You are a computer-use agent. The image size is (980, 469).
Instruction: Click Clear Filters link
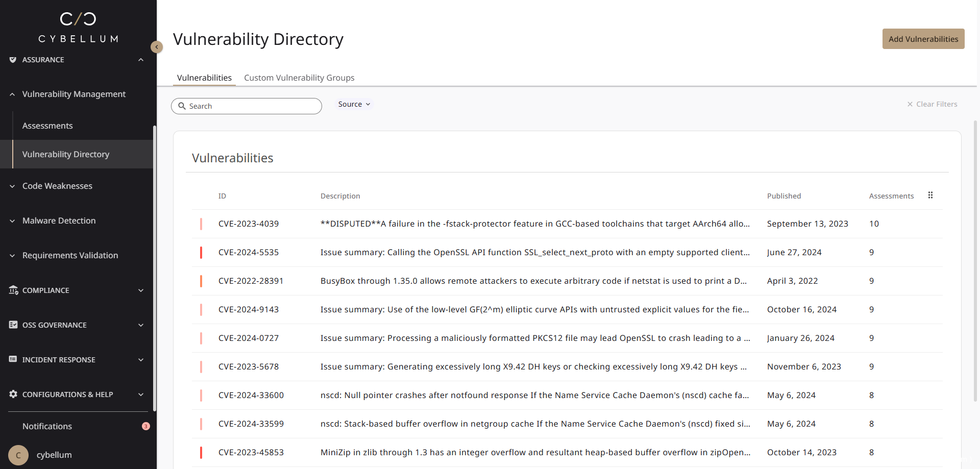pyautogui.click(x=932, y=104)
